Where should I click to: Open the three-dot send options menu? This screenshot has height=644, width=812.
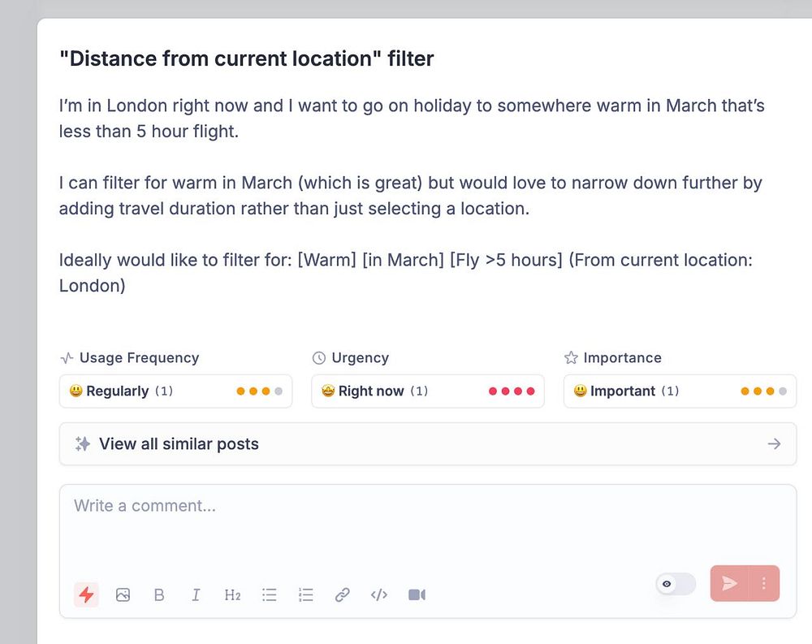tap(764, 583)
